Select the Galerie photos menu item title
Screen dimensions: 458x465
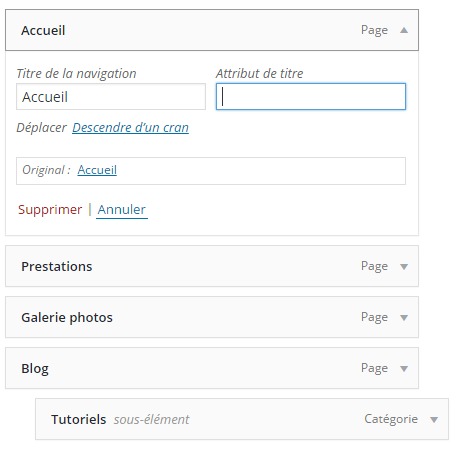(67, 318)
